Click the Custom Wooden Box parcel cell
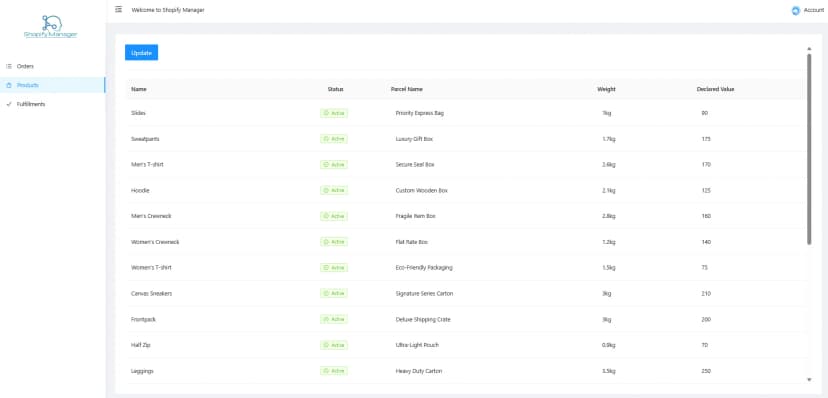828x398 pixels. tap(421, 190)
